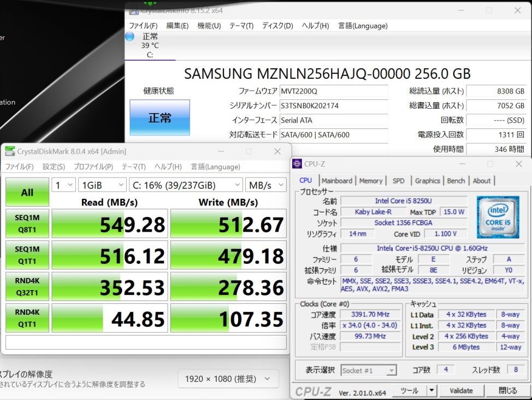Close the CrystalDiskMark window
The height and width of the screenshot is (400, 532).
pyautogui.click(x=277, y=151)
